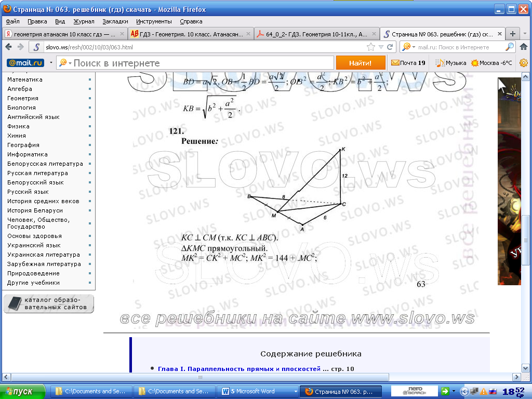This screenshot has height=399, width=532.
Task: Close the 64_0_2- ГДЗ. Геометрия 10-11кл tab
Action: click(x=374, y=34)
